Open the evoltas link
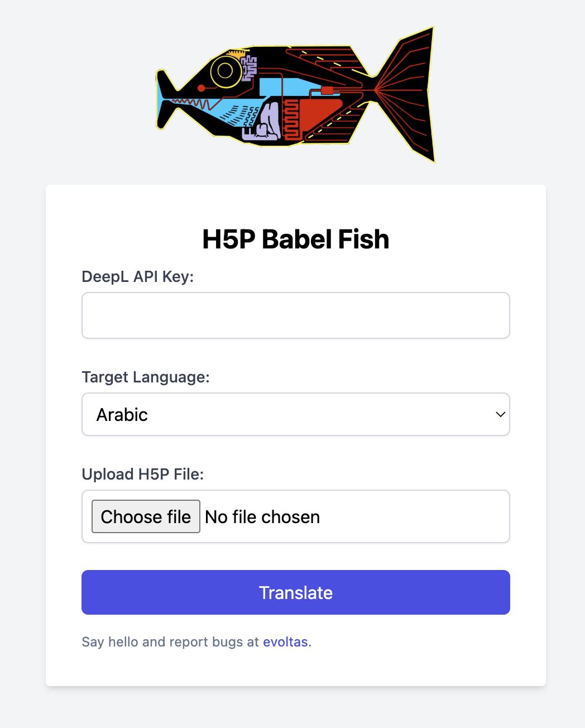 point(285,642)
